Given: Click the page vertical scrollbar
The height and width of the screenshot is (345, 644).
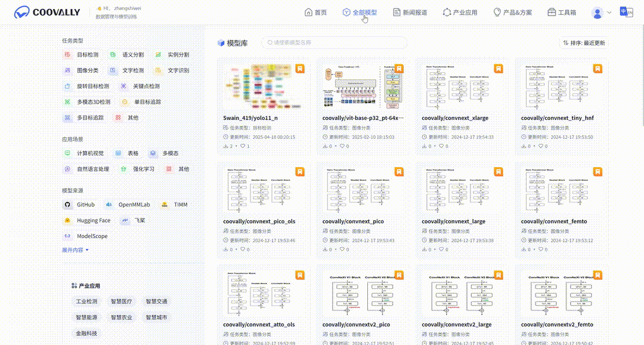Looking at the screenshot, I should pyautogui.click(x=642, y=70).
